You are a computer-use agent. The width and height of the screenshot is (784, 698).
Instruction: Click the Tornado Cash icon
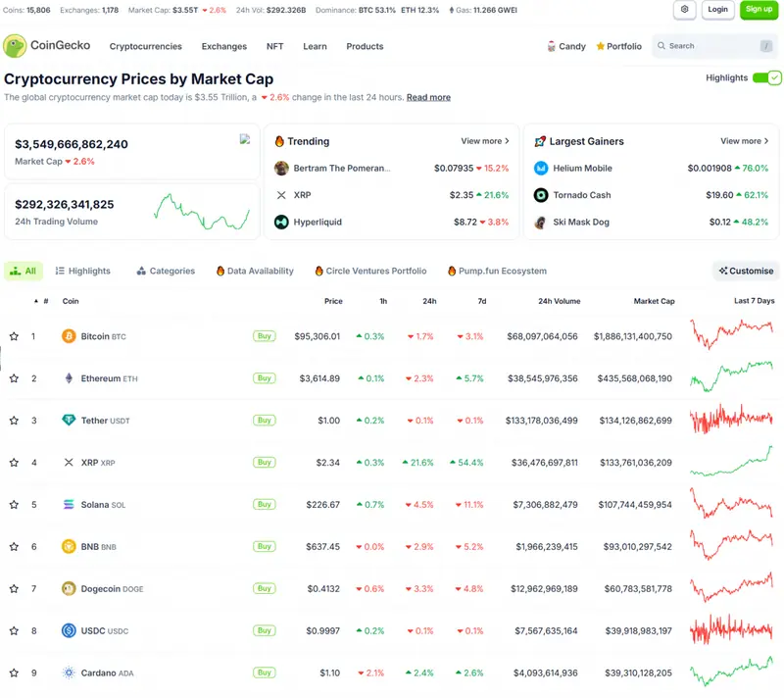[x=541, y=195]
